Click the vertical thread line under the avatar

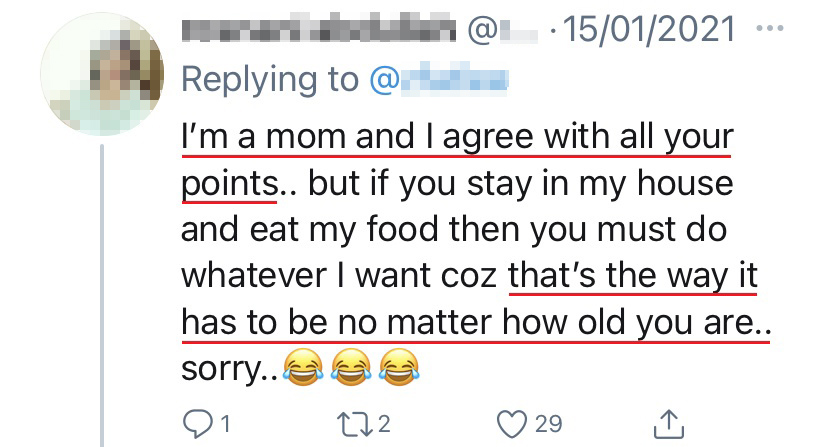102,300
